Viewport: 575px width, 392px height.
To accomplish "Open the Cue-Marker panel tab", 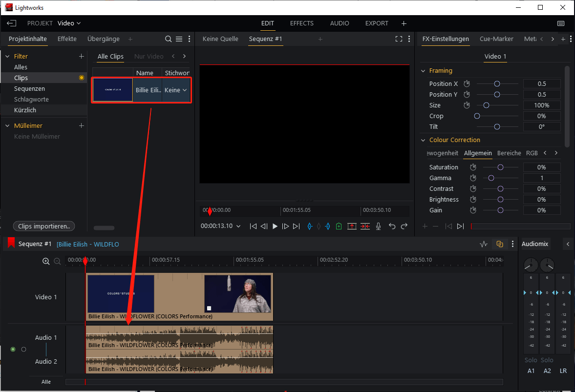I will (495, 39).
